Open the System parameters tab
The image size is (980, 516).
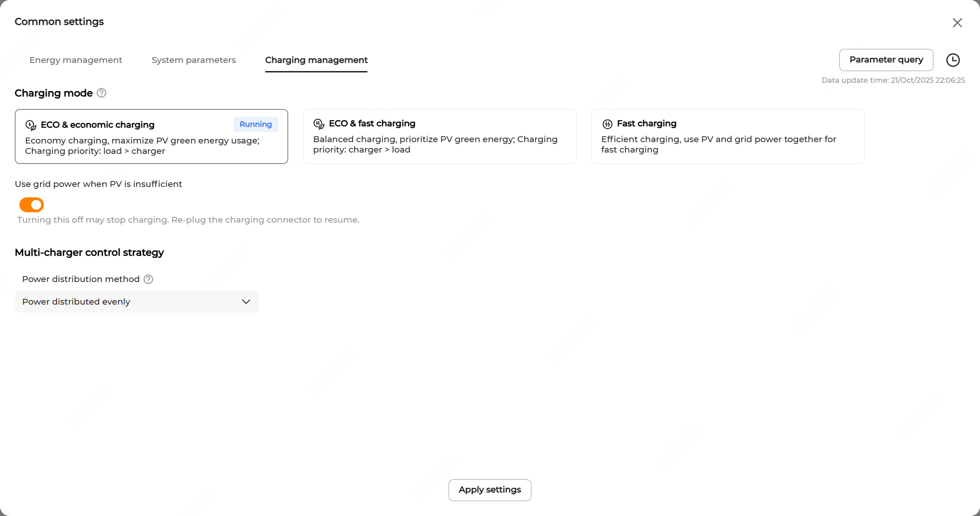(x=194, y=60)
